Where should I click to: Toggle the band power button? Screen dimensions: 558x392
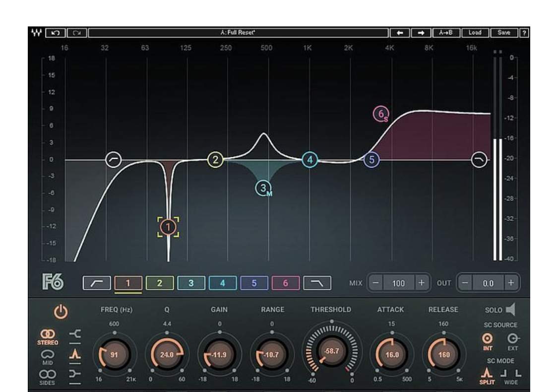tap(61, 312)
